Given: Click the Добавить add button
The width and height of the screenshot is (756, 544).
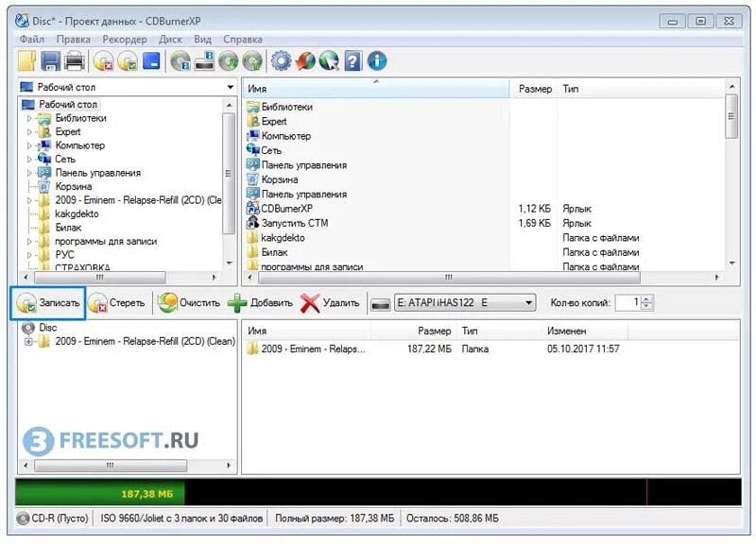Looking at the screenshot, I should tap(261, 303).
